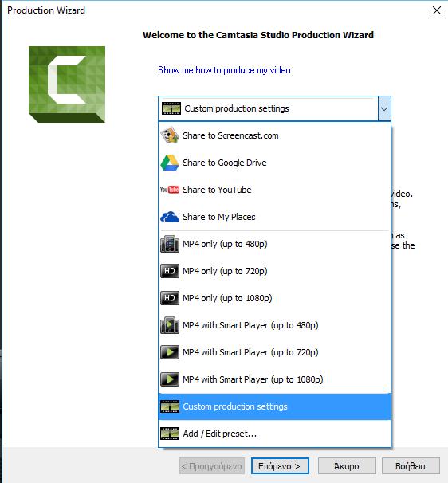Image resolution: width=448 pixels, height=483 pixels.
Task: Choose MP4 with Smart Player (up to 480p)
Action: pos(274,325)
